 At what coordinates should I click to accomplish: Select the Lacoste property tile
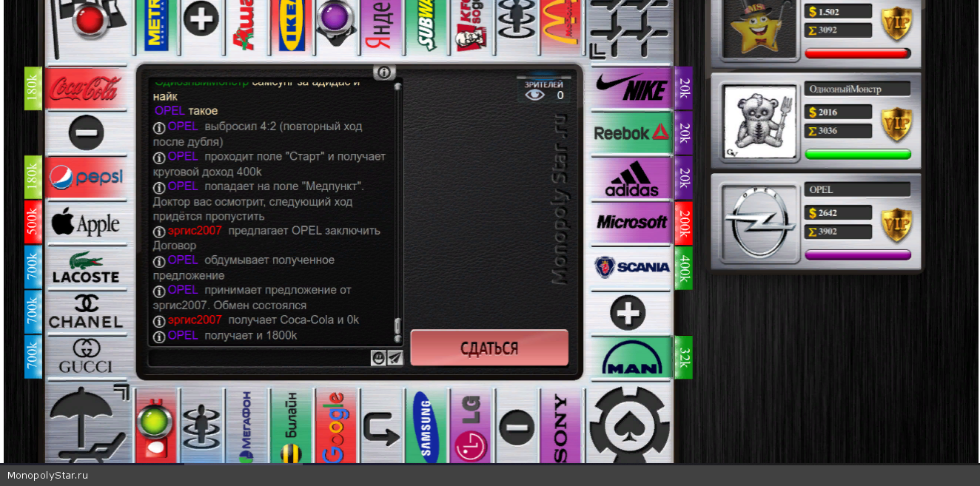pos(85,268)
